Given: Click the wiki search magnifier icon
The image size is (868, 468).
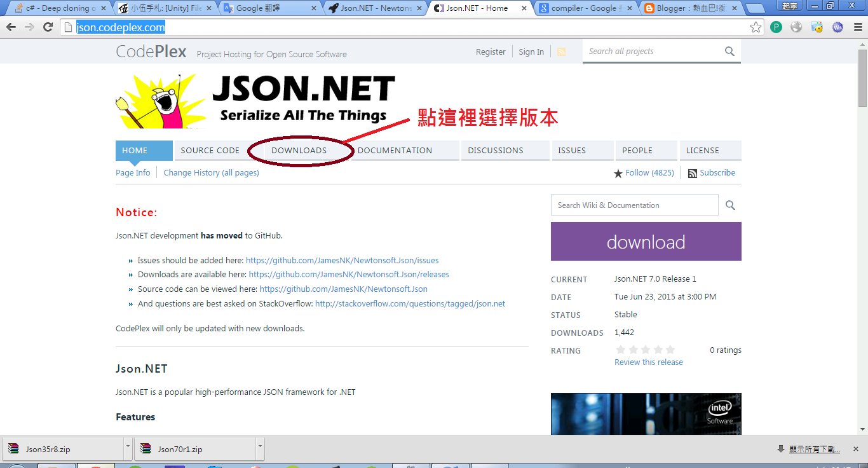Looking at the screenshot, I should tap(730, 205).
